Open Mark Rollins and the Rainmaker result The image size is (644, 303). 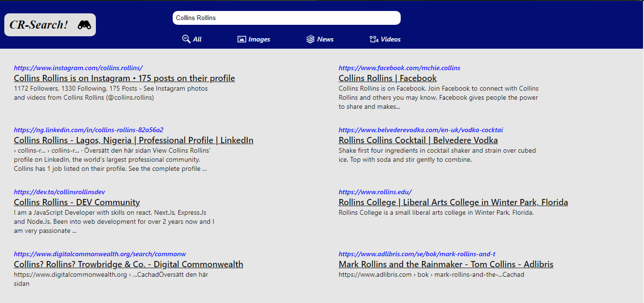point(446,264)
